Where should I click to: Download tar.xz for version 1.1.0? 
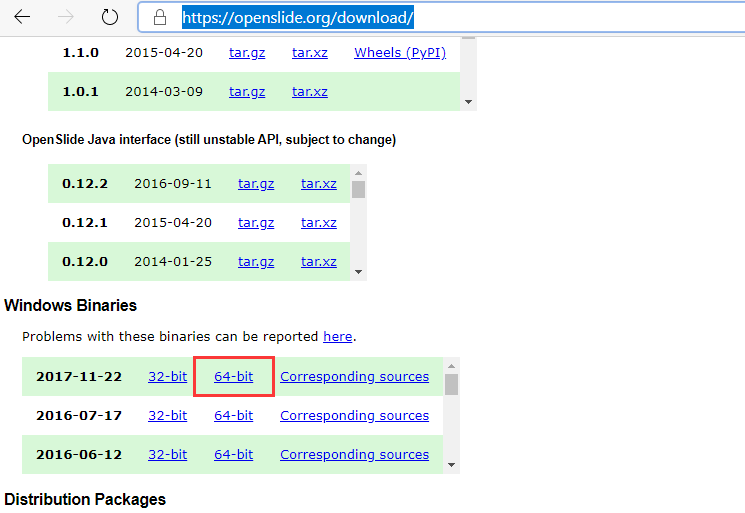click(310, 52)
